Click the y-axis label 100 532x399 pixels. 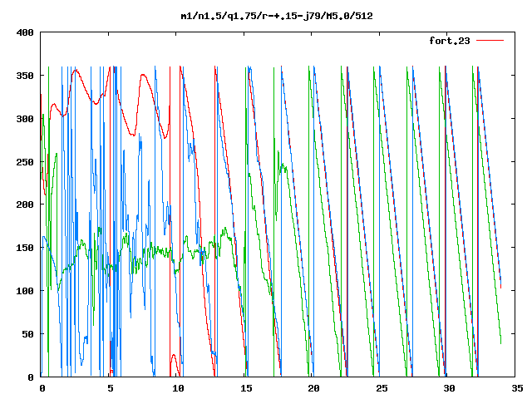coord(25,291)
